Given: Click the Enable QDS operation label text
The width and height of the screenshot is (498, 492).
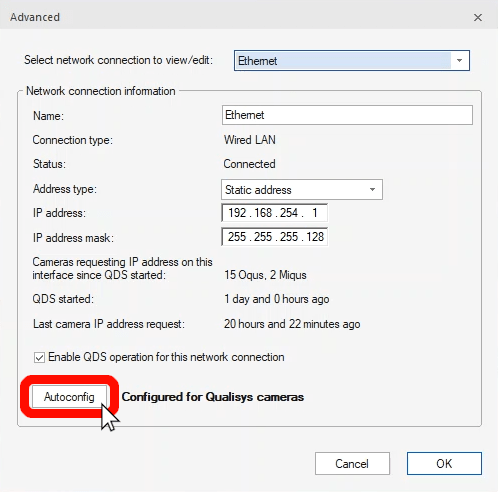Looking at the screenshot, I should point(166,357).
